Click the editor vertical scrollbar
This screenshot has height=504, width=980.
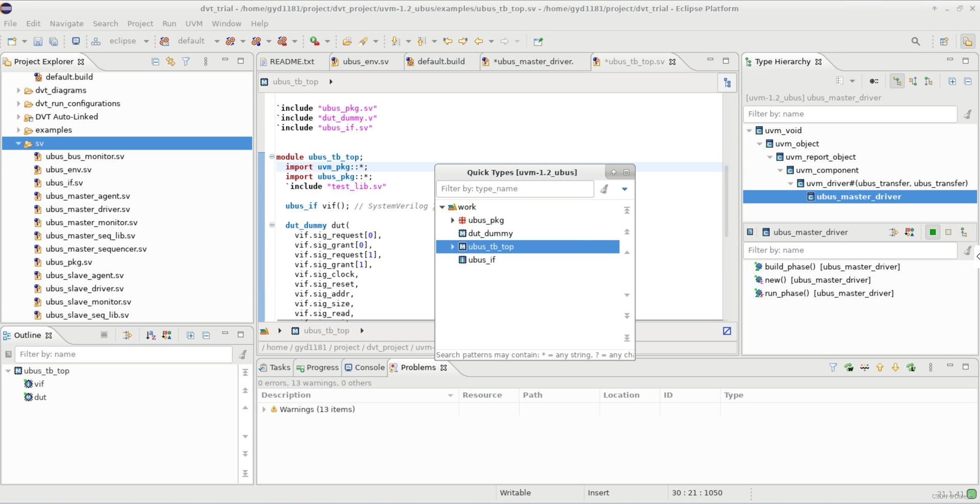click(726, 202)
